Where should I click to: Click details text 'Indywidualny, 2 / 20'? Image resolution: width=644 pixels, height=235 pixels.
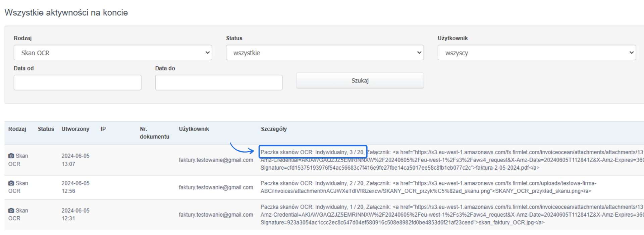340,183
